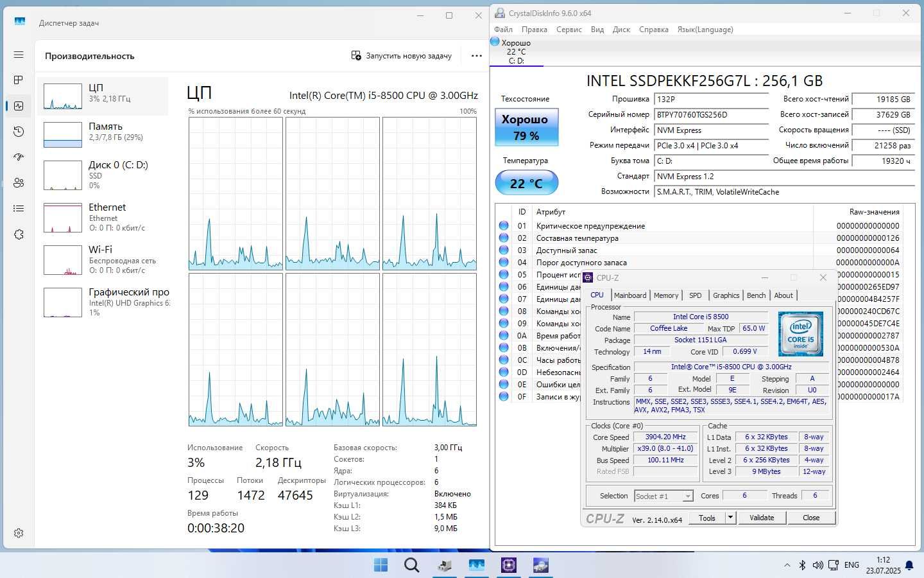The height and width of the screenshot is (578, 924).
Task: Select Performance icon in Task Manager sidebar
Action: pos(19,106)
